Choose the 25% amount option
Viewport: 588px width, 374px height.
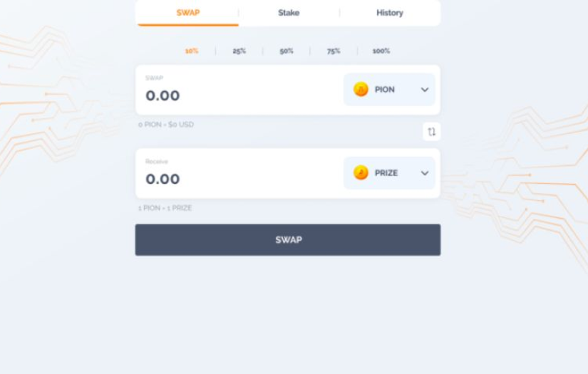pos(239,51)
